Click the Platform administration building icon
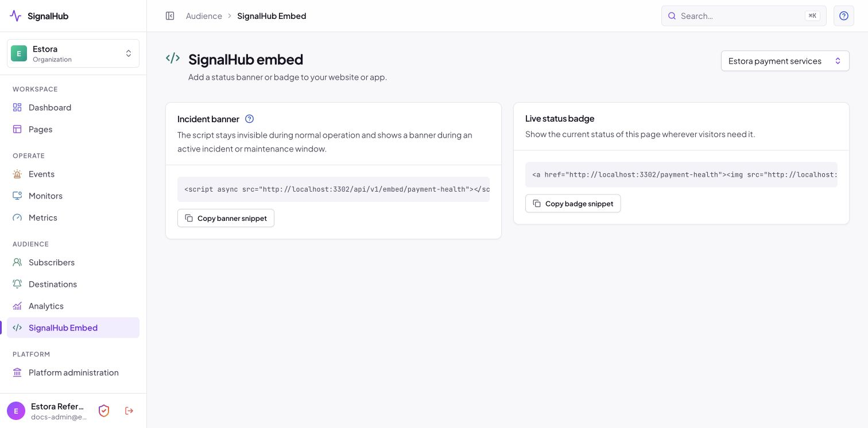 pyautogui.click(x=17, y=372)
